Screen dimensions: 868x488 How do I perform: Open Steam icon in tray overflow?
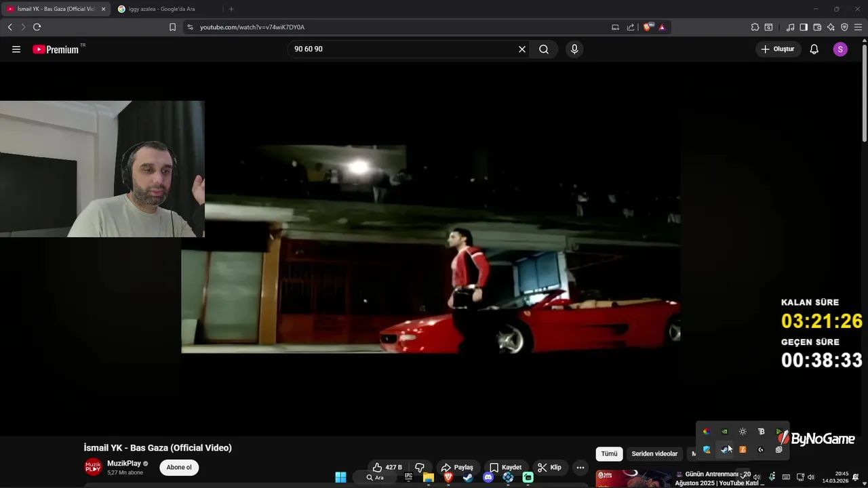tap(725, 449)
